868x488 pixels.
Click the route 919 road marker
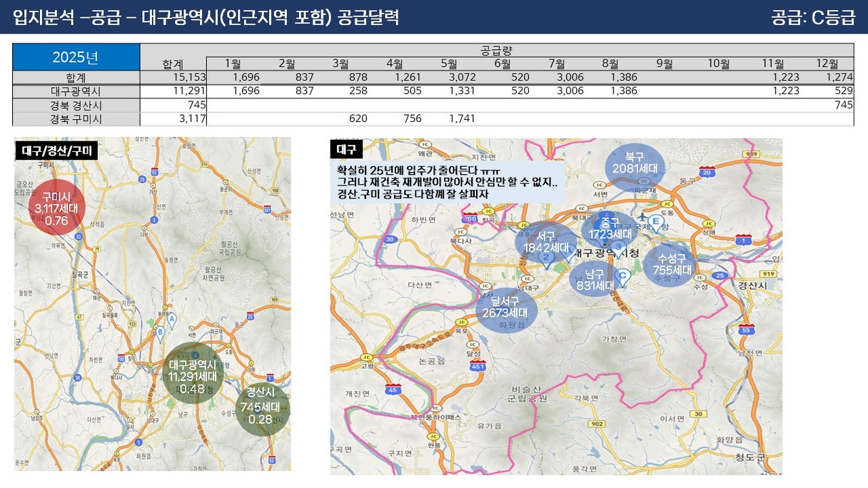768,273
